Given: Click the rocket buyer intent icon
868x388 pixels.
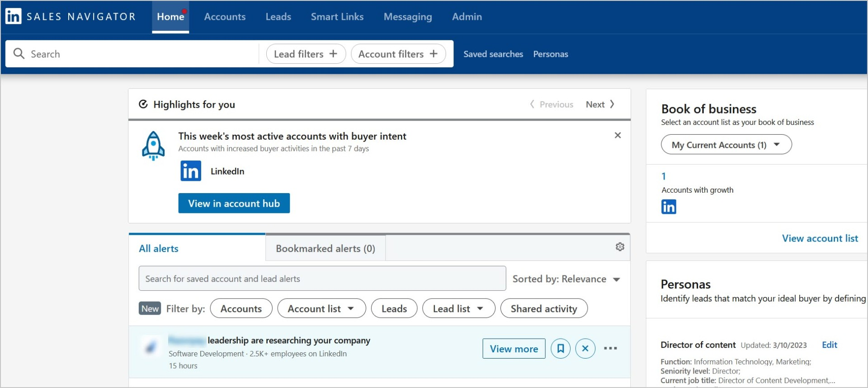Looking at the screenshot, I should [153, 146].
